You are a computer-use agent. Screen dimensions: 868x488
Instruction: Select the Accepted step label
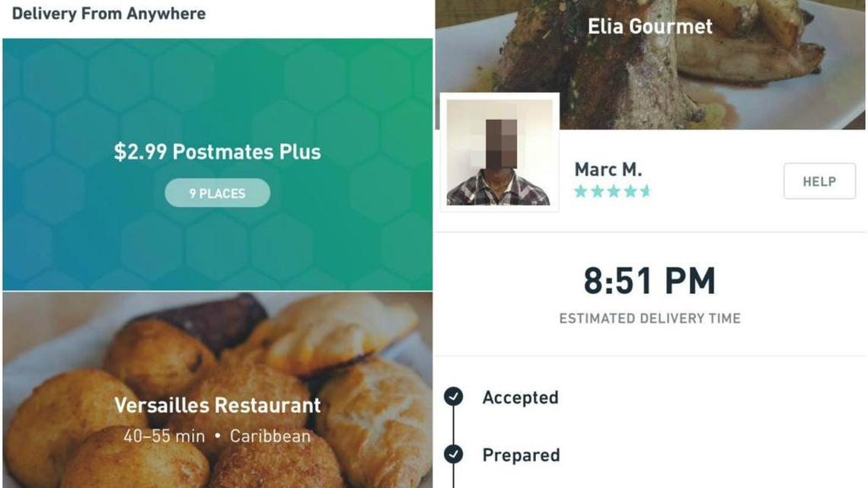(x=520, y=397)
